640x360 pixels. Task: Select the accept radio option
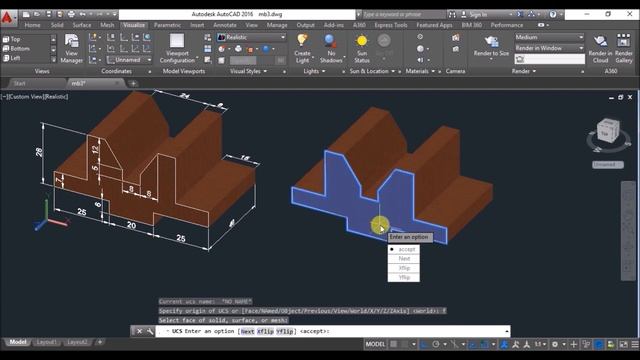(403, 249)
